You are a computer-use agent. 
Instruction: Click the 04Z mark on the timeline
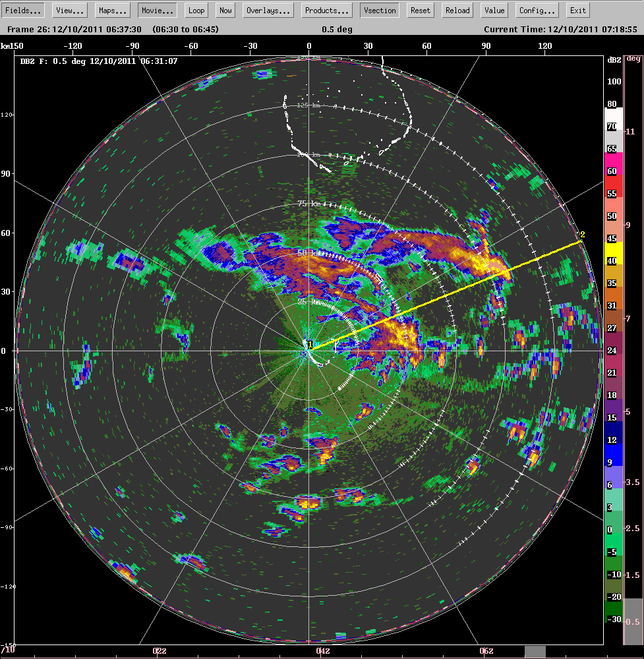[x=322, y=651]
